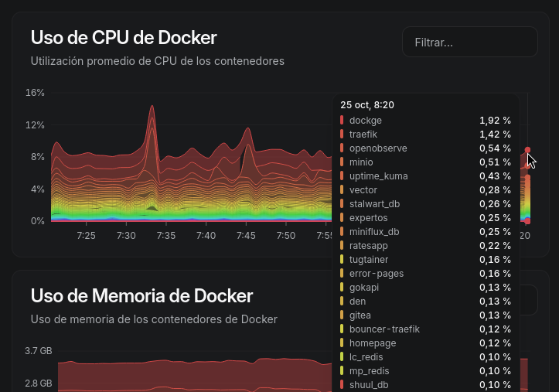Click the "Uso de CPU de Docker" heading

(124, 37)
